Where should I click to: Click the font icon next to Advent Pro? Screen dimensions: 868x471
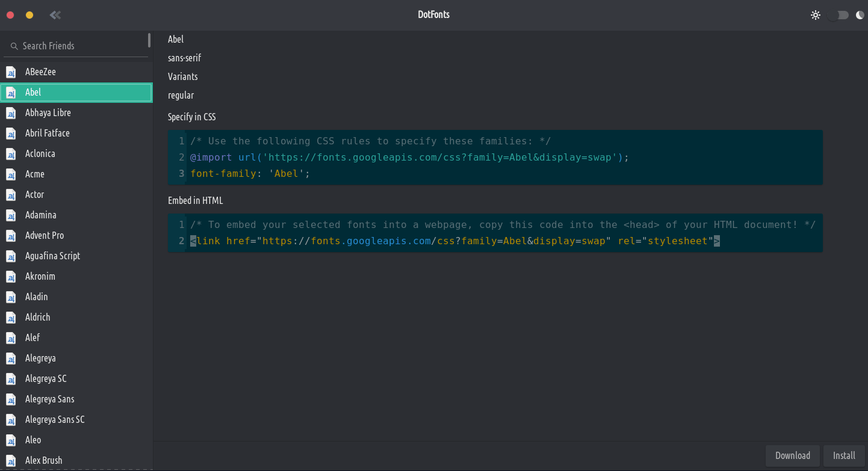point(11,236)
